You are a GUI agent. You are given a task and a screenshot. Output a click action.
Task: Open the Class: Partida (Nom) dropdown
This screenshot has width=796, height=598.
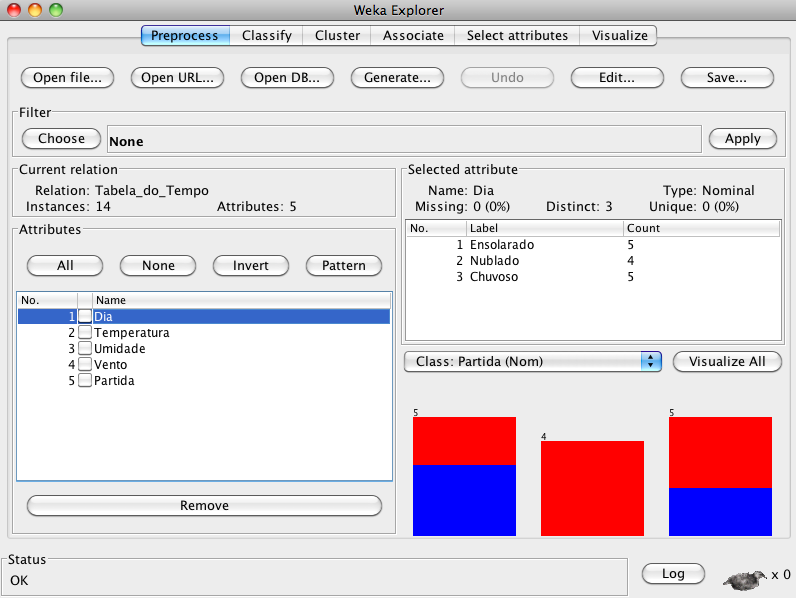click(x=533, y=361)
